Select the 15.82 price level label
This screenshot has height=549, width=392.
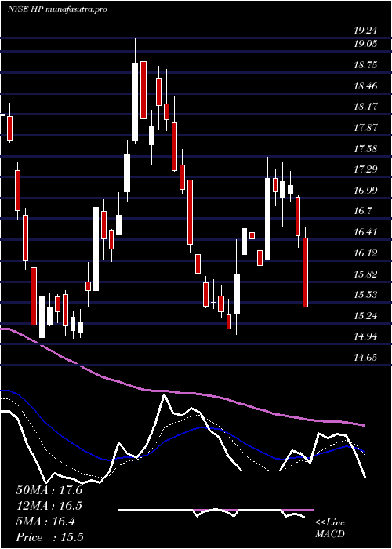point(365,274)
